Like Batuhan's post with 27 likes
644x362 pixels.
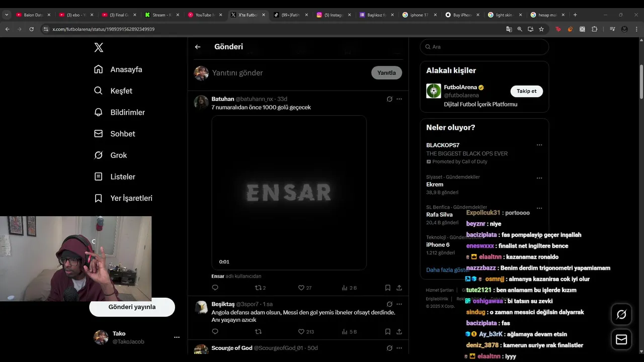(x=305, y=288)
